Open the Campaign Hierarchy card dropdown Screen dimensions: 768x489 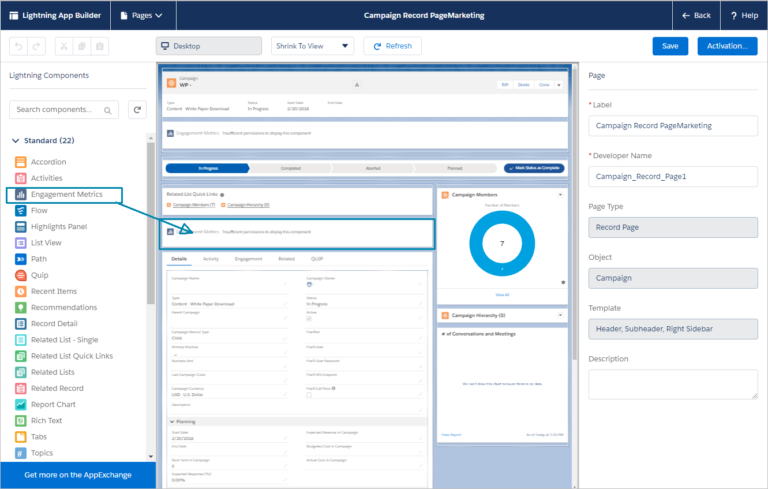tap(560, 316)
